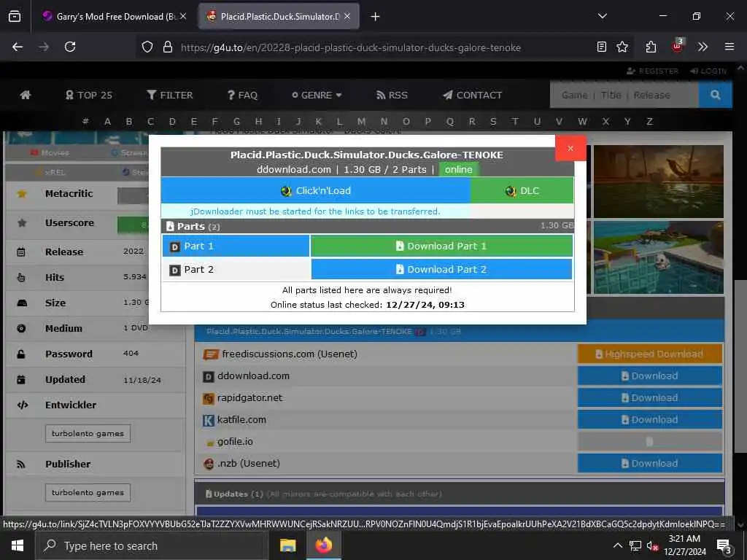The height and width of the screenshot is (560, 747).
Task: Click the uBlock Origin extension icon
Action: pyautogui.click(x=677, y=46)
